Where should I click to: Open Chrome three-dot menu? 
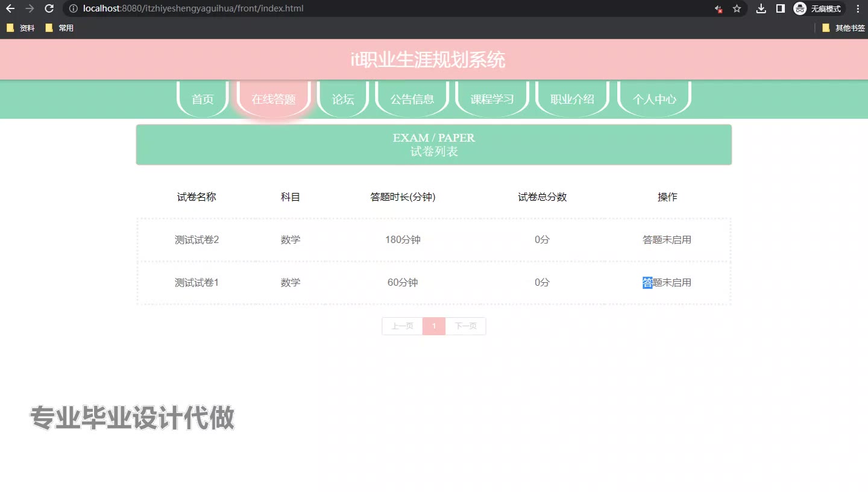pos(858,8)
